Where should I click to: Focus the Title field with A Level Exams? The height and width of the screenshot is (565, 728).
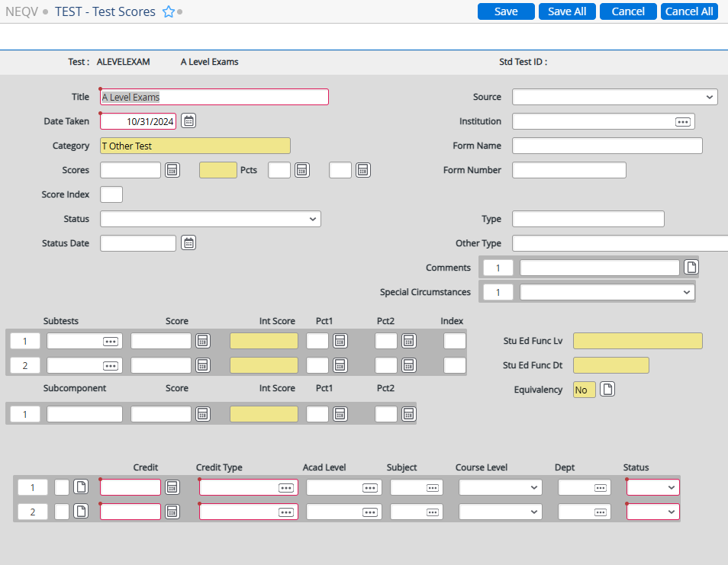click(x=214, y=97)
